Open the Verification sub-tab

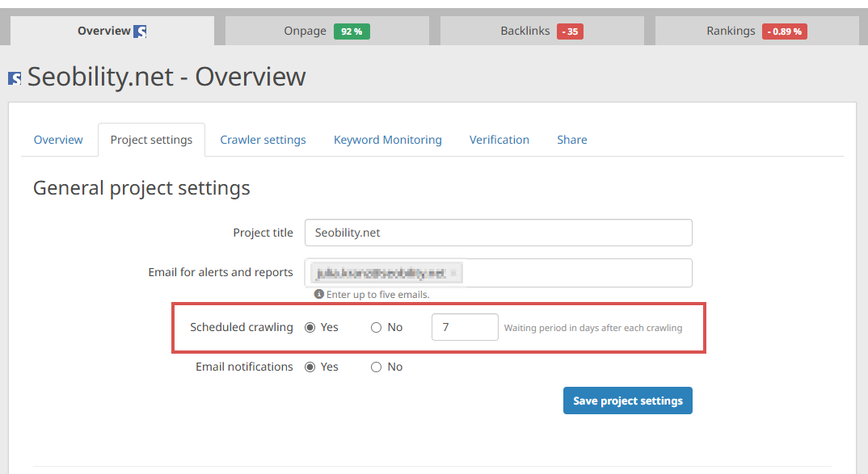[x=499, y=140]
